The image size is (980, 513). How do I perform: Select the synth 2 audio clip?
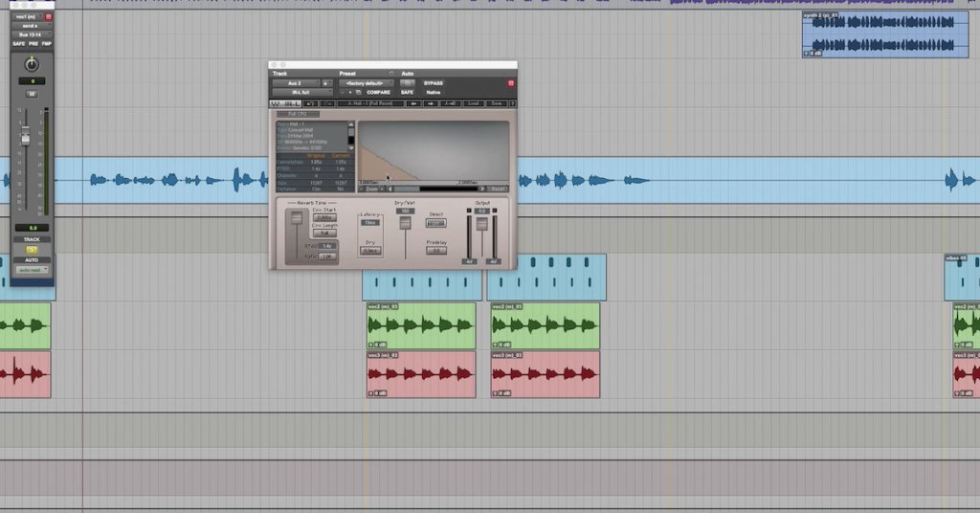(885, 34)
